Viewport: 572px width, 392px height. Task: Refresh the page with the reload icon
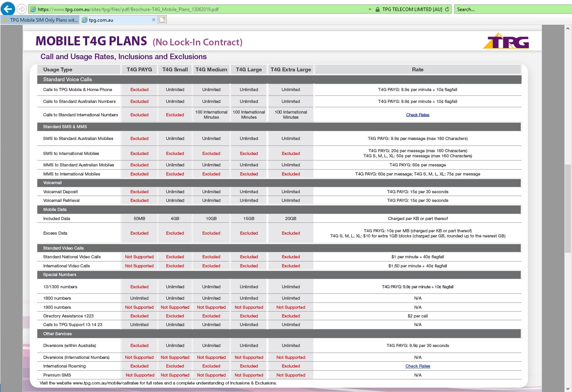[x=447, y=9]
